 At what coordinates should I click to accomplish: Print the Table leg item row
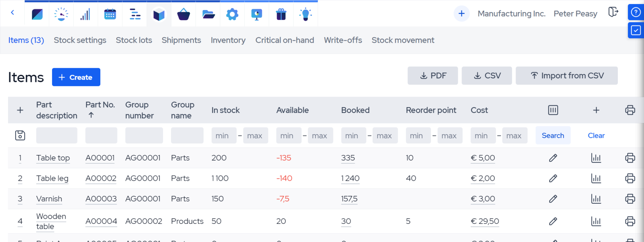[630, 178]
